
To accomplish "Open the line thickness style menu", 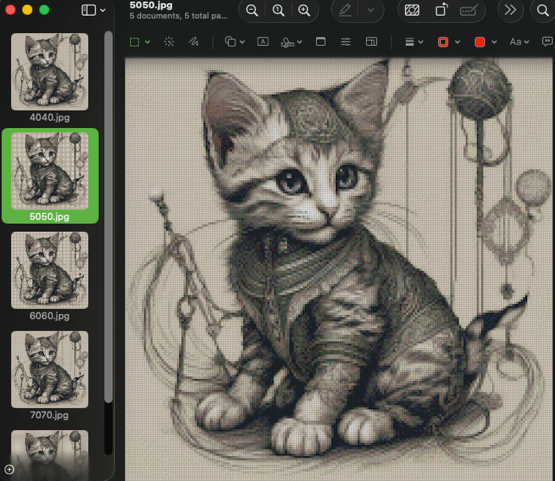I will [x=414, y=42].
